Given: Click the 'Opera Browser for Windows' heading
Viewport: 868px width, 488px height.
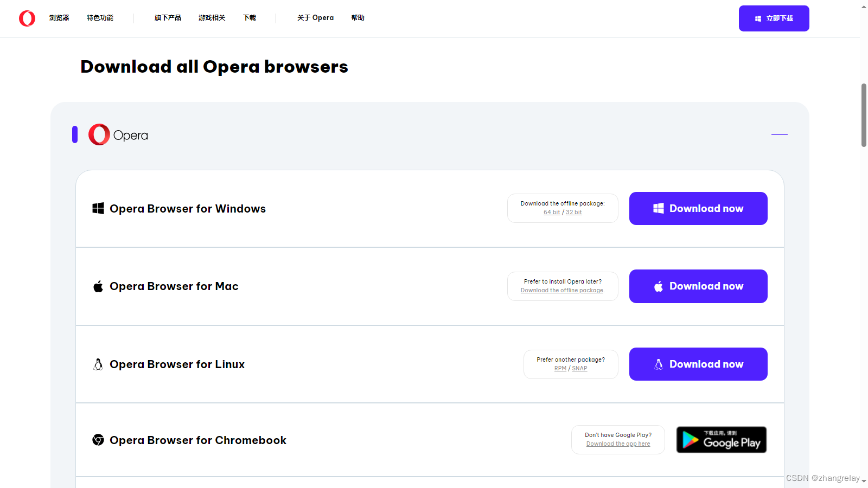Looking at the screenshot, I should point(188,209).
